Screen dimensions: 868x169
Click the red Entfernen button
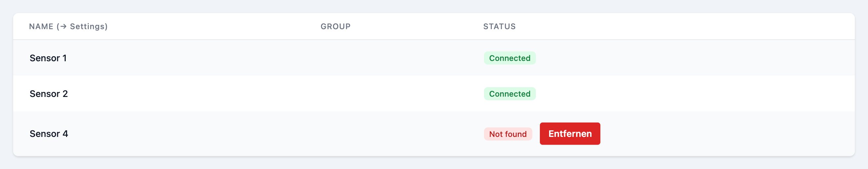[570, 134]
